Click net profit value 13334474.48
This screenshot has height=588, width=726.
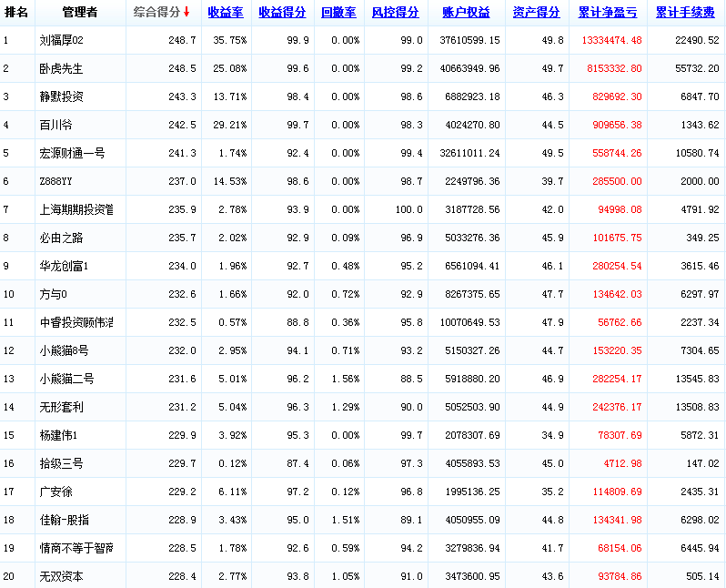pyautogui.click(x=611, y=40)
